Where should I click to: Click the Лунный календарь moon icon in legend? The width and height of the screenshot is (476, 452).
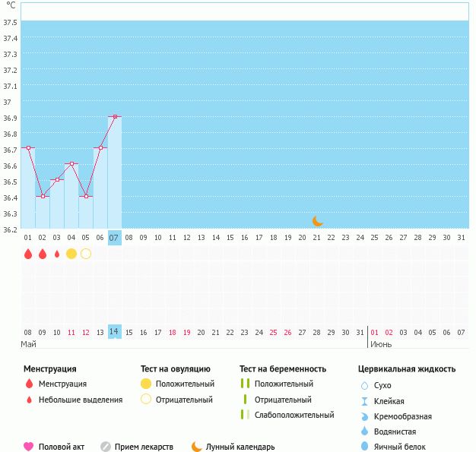197,447
